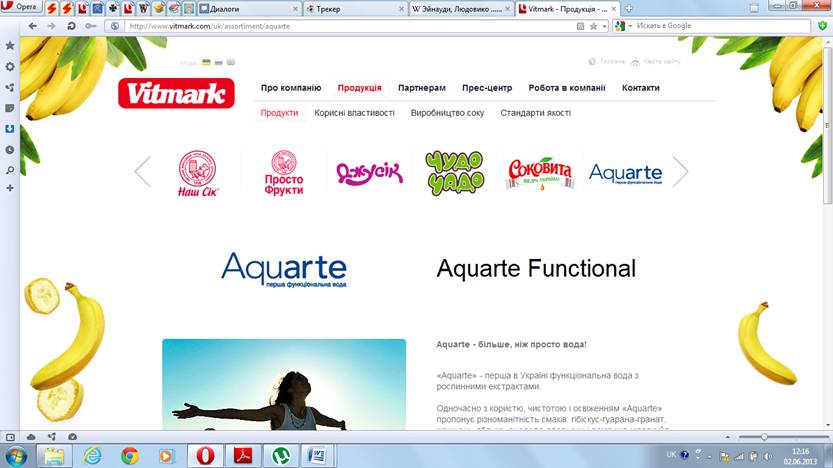Go back with the browser back arrow
833x468 pixels.
pos(32,25)
